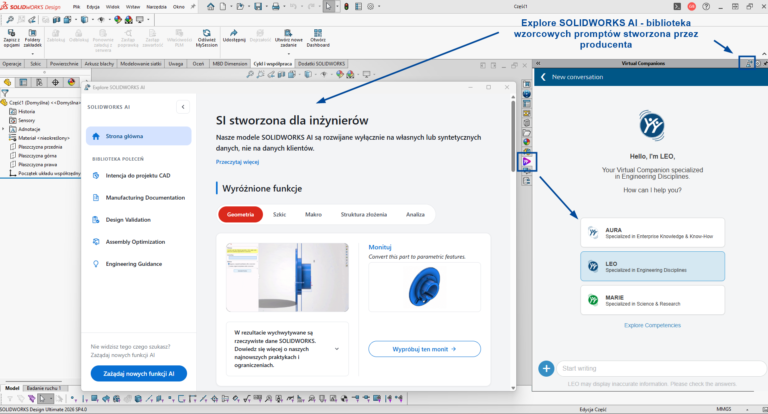Click the help question mark icon

click(x=706, y=6)
